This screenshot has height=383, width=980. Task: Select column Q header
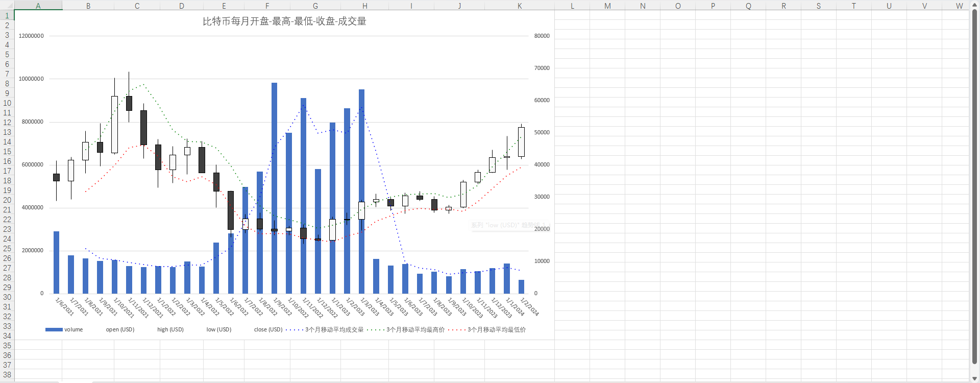(748, 6)
